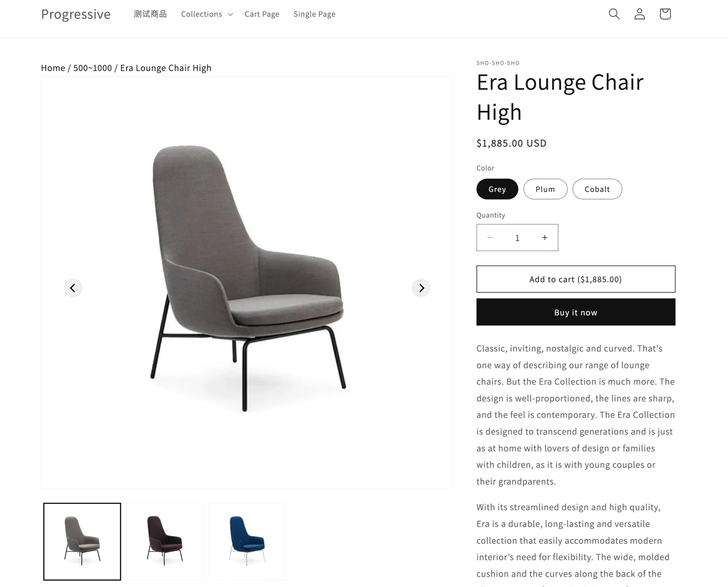
Task: Show the previous product image
Action: pos(73,288)
